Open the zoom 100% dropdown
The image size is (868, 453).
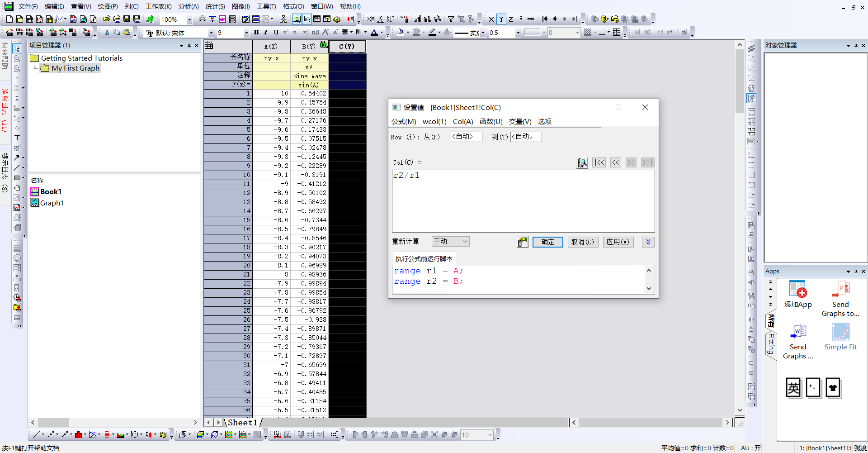pos(189,19)
